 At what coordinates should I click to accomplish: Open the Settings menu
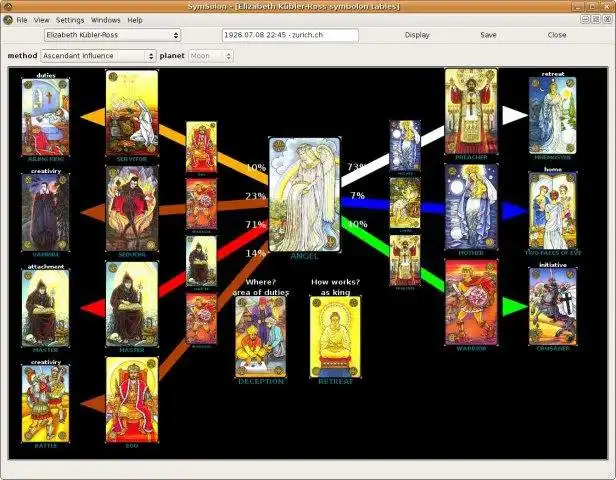click(70, 20)
